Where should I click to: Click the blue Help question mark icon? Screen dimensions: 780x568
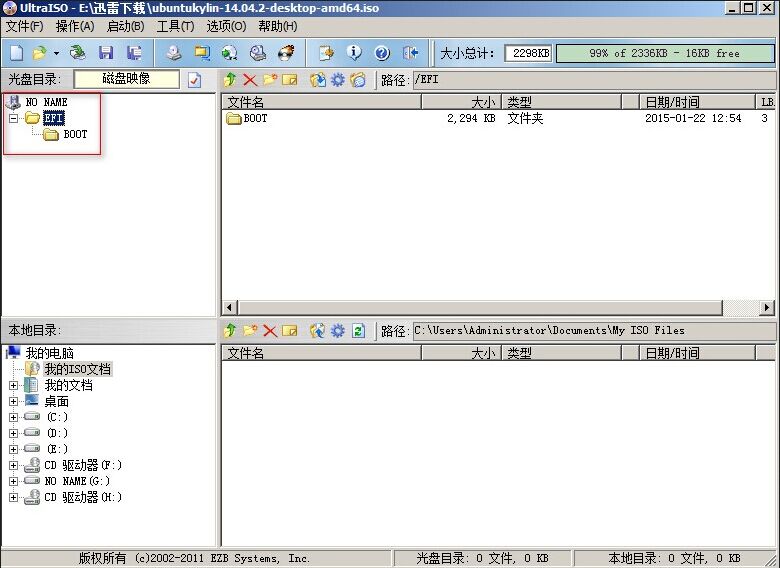point(382,53)
